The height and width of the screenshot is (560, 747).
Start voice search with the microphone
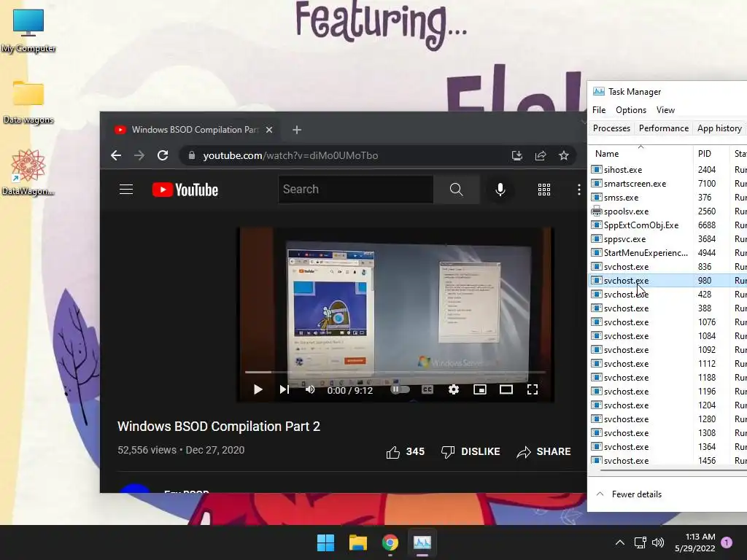(x=500, y=190)
